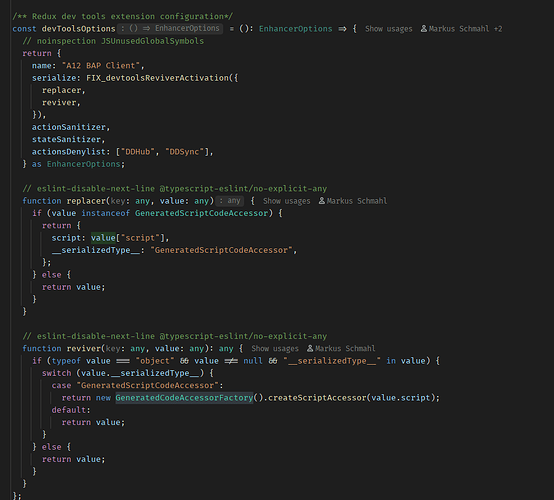554x500 pixels.
Task: Click the author icon beside "Markus Schmahl +2"
Action: click(x=423, y=29)
